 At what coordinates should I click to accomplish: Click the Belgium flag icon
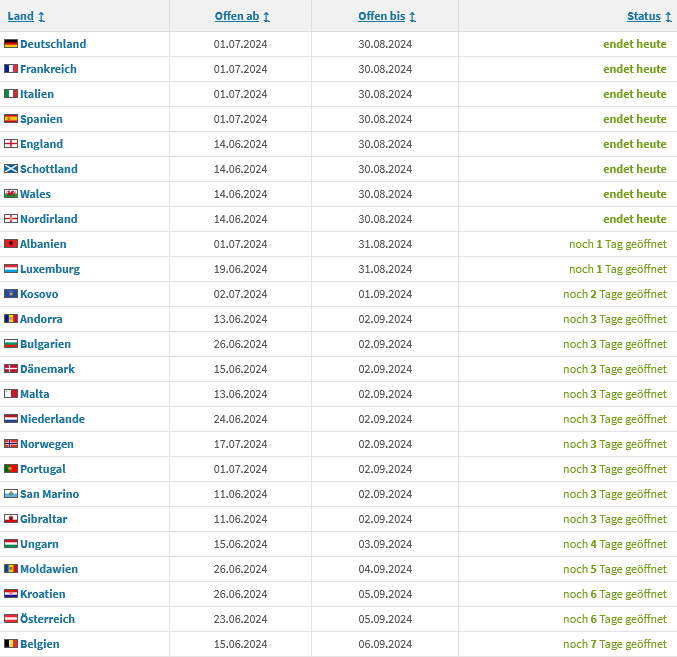click(11, 644)
